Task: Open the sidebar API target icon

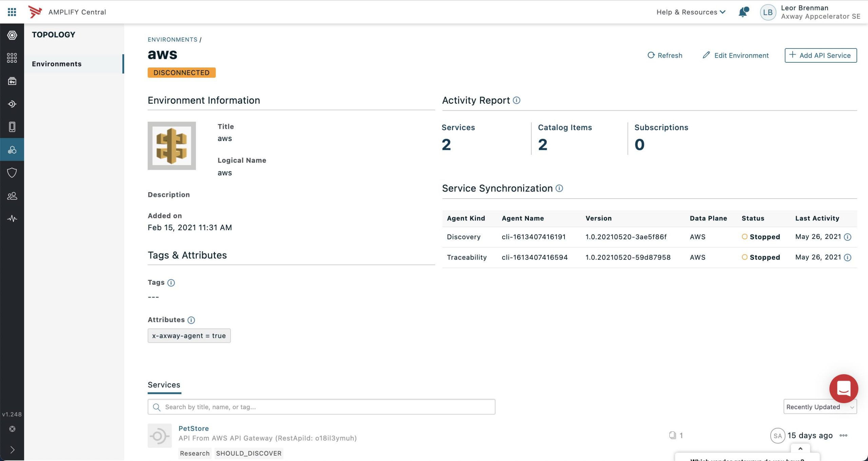Action: pyautogui.click(x=12, y=104)
